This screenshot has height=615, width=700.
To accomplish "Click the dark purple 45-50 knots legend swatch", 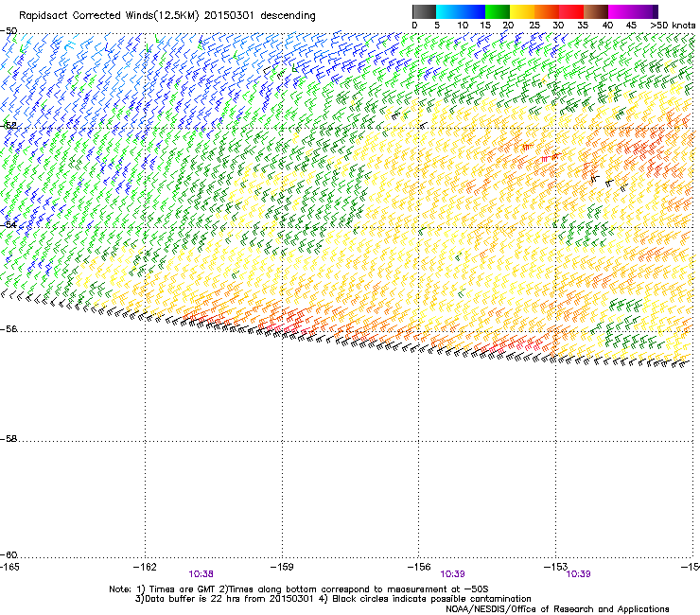I will 645,11.
